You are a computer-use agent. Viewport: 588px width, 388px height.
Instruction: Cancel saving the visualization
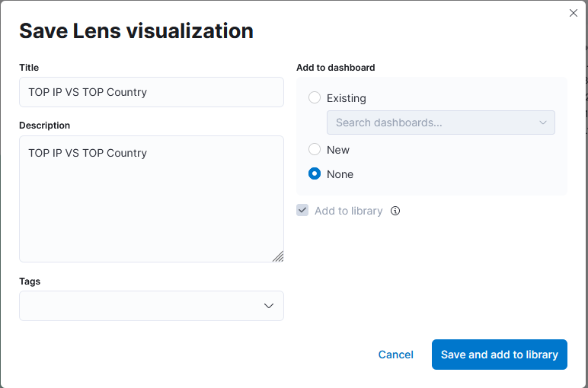click(x=395, y=355)
